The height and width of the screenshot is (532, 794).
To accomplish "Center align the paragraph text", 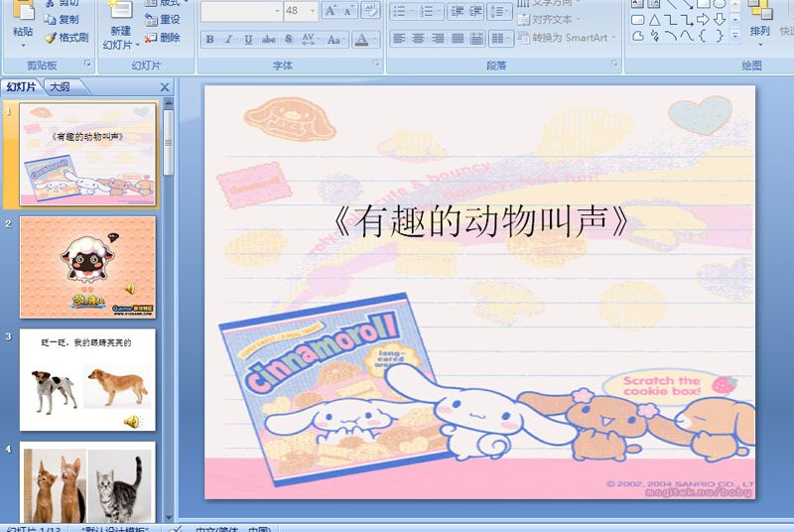I will pos(418,39).
